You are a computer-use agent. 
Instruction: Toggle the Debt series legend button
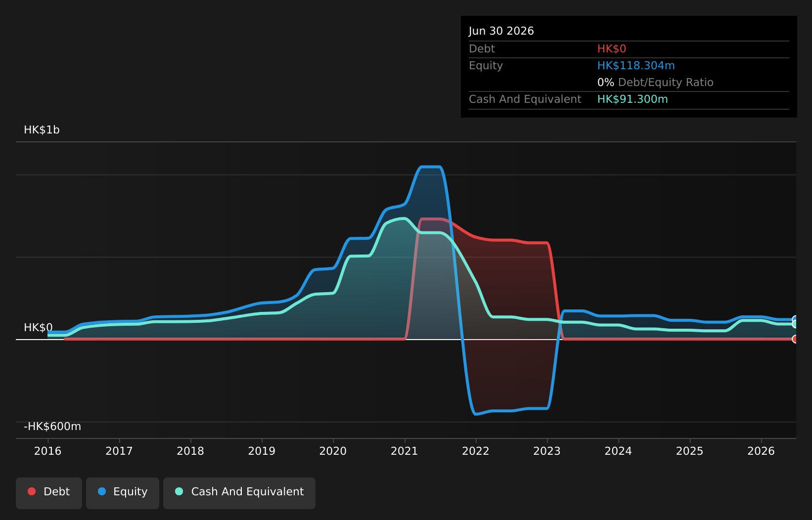[x=49, y=493]
